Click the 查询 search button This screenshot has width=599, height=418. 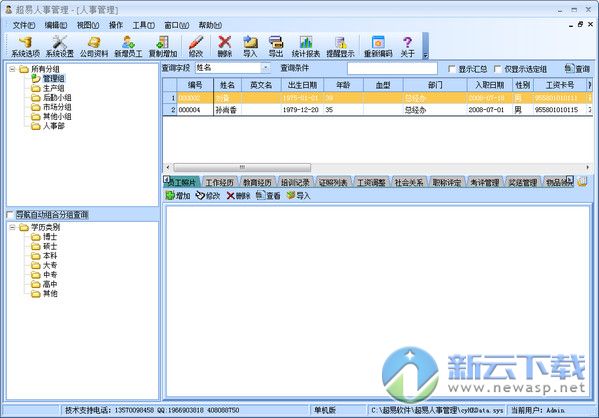(x=578, y=69)
